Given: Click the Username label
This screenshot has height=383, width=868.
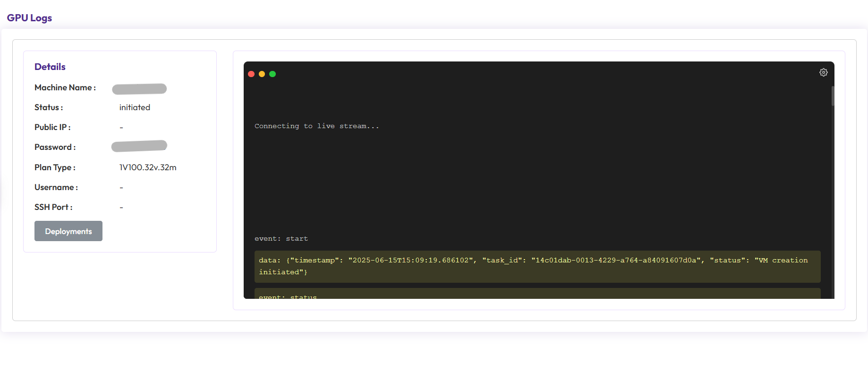Looking at the screenshot, I should [x=56, y=187].
